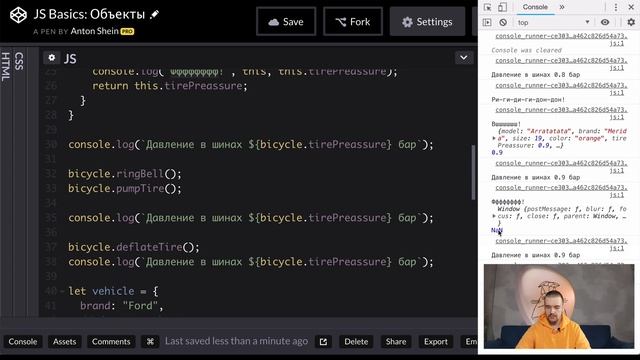This screenshot has height=360, width=640.
Task: Show more DevTools tabs chevrons
Action: 562,7
